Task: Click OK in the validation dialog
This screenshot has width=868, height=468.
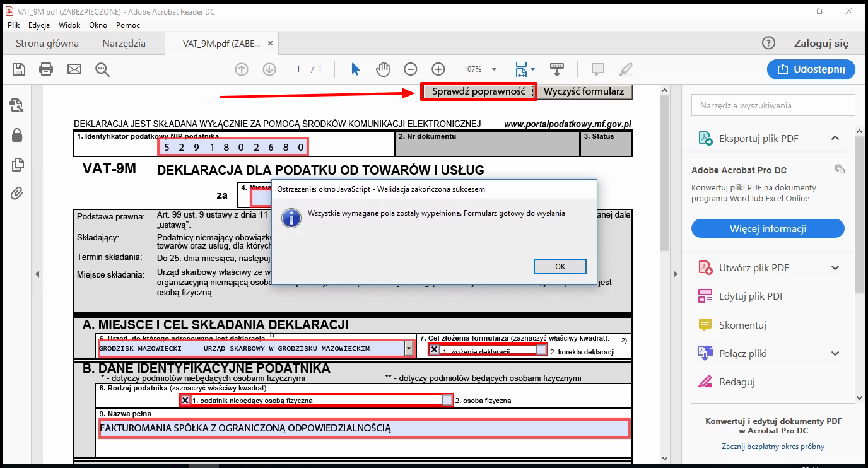Action: pyautogui.click(x=560, y=267)
